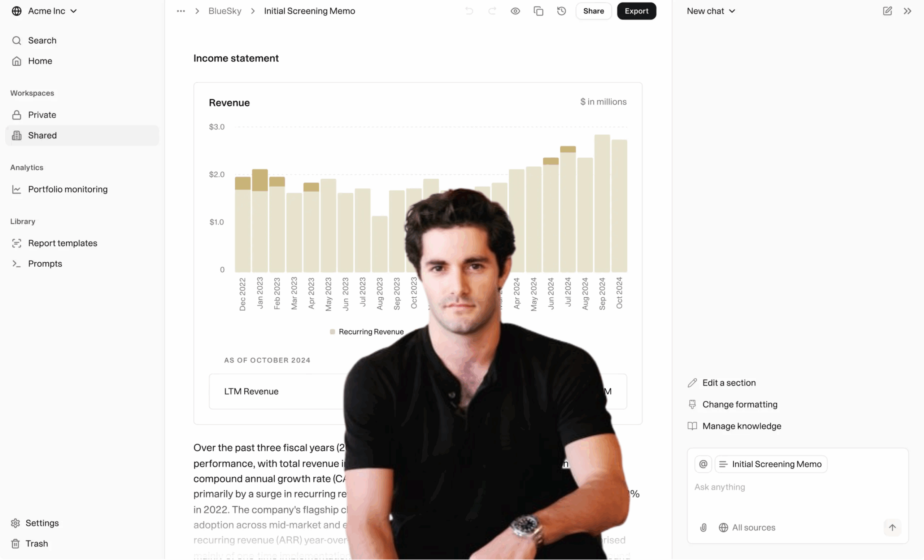This screenshot has width=924, height=560.
Task: Click the Share button
Action: [593, 11]
